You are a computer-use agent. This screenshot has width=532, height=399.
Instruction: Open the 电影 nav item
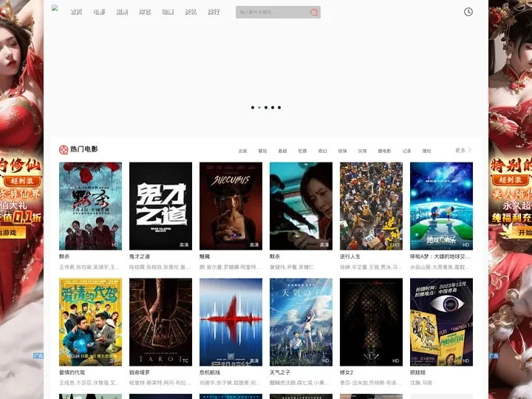[x=99, y=12]
